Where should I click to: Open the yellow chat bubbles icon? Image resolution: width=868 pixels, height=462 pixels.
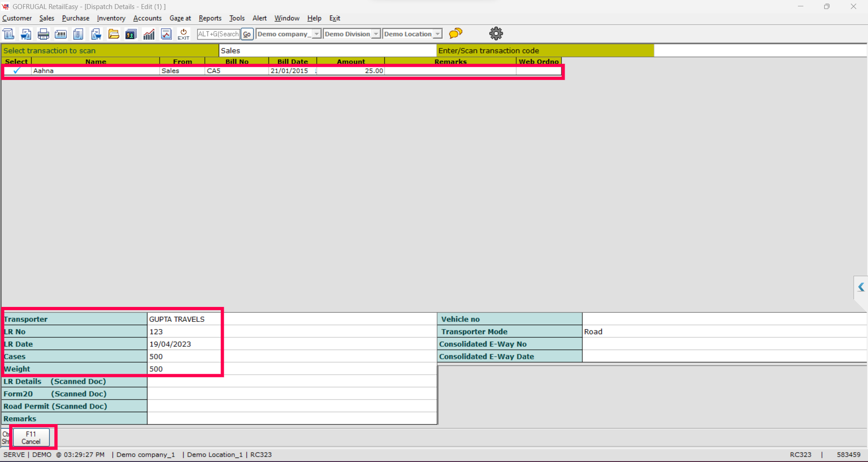pos(456,33)
